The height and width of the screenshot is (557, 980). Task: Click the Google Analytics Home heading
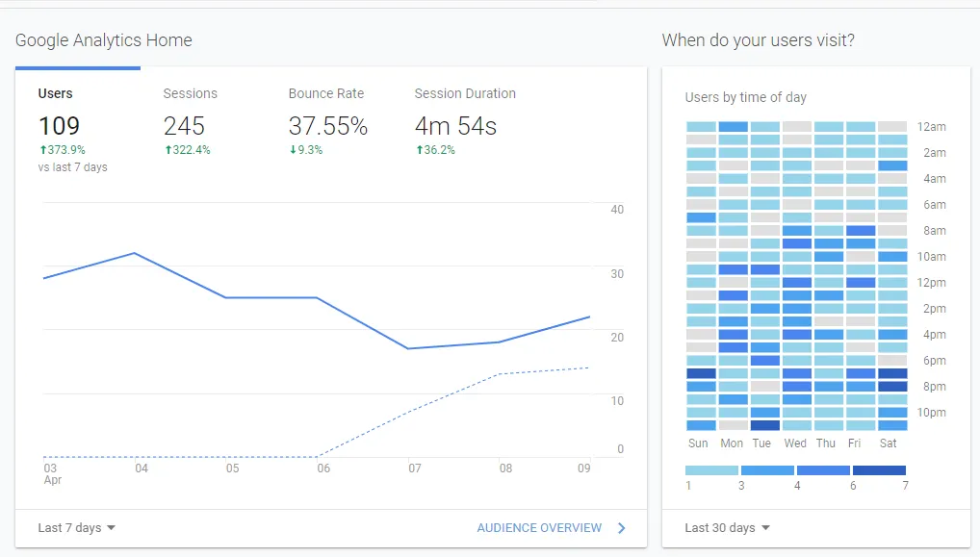point(104,40)
